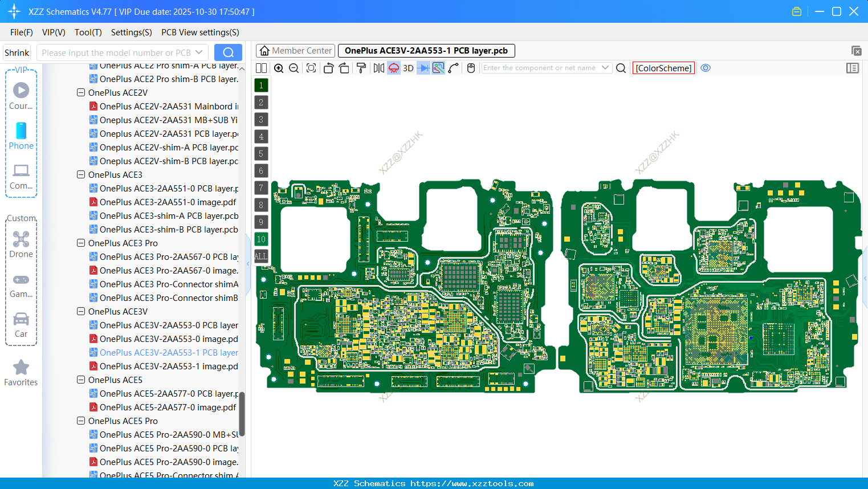This screenshot has width=868, height=489.
Task: Collapse the OnePlus ACE5 Pro tree node
Action: coord(80,421)
